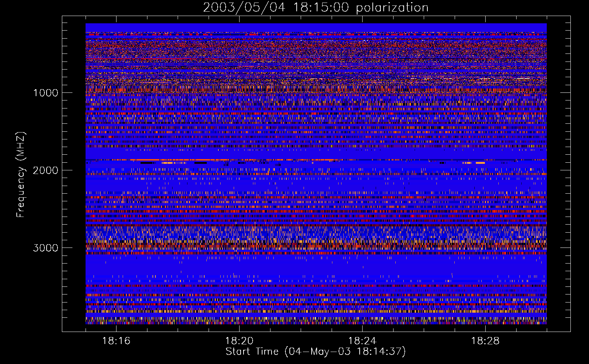
Task: Click the bottom-axis major tick mark at 18:20
Action: (x=239, y=328)
